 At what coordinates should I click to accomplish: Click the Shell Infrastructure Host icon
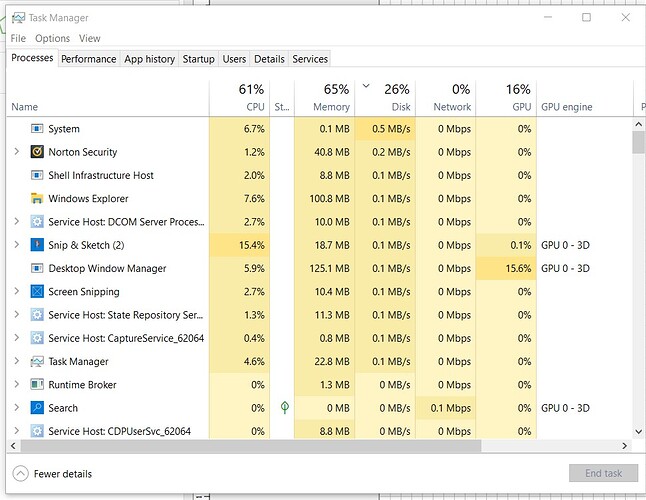[x=37, y=175]
